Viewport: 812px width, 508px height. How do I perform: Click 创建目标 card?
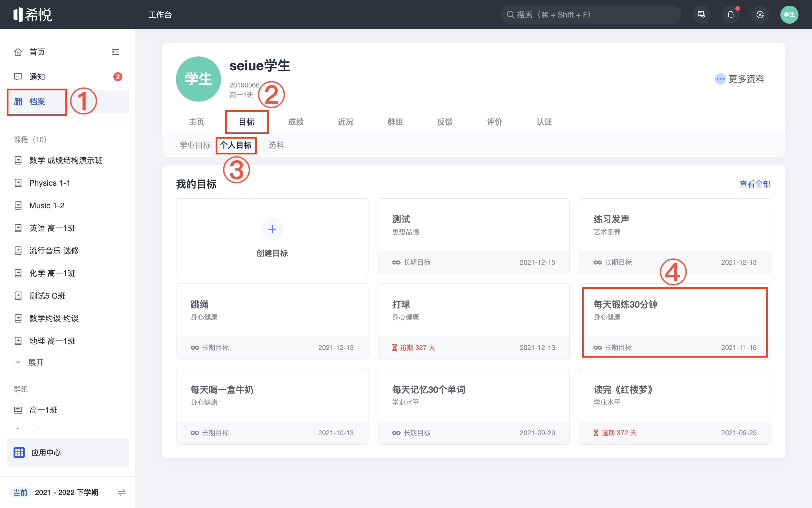pos(272,236)
